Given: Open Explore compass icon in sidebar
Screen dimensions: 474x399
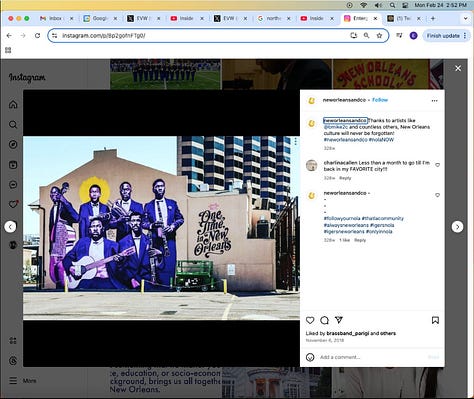Looking at the screenshot, I should coord(13,145).
